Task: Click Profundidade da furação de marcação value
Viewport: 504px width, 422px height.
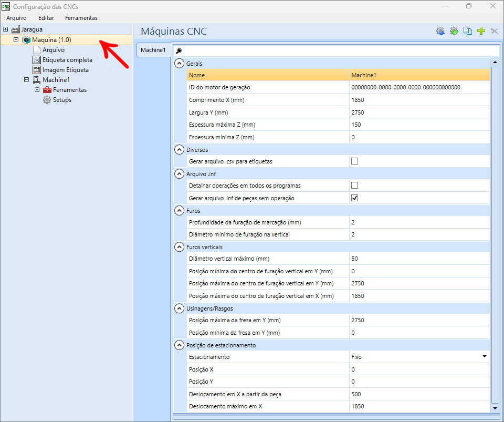Action: tap(419, 222)
